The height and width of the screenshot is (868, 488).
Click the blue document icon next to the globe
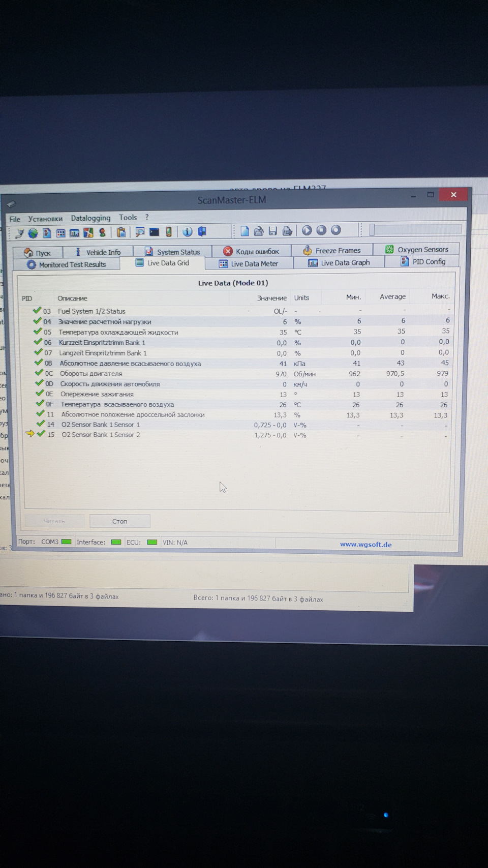47,233
